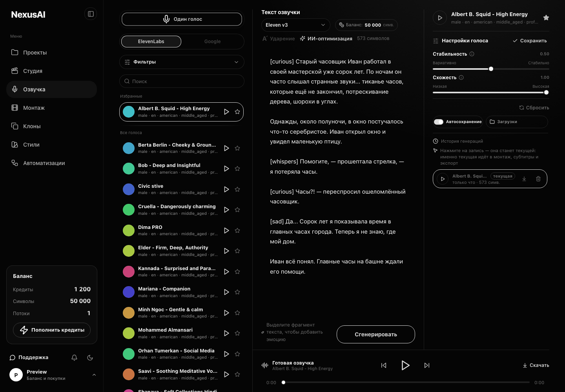Unfavorite Albert B. Squid in favorites list
The width and height of the screenshot is (565, 392).
[237, 112]
